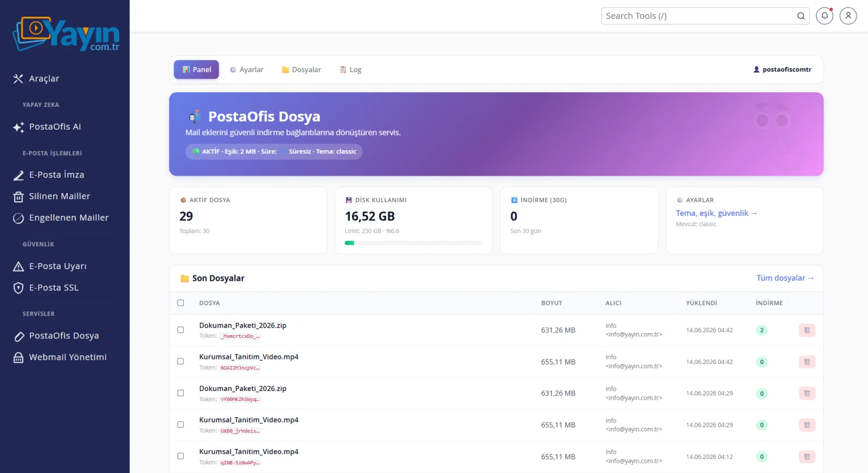Open the user account icon
Screen dimensions: 868x473
[x=848, y=16]
